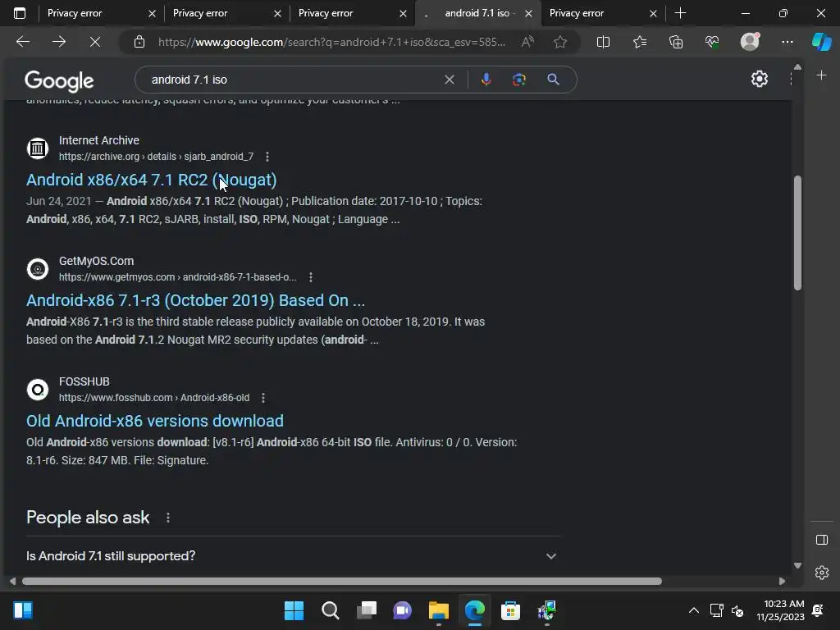The image size is (840, 630).
Task: Focus the browser address bar URL
Action: pos(331,42)
